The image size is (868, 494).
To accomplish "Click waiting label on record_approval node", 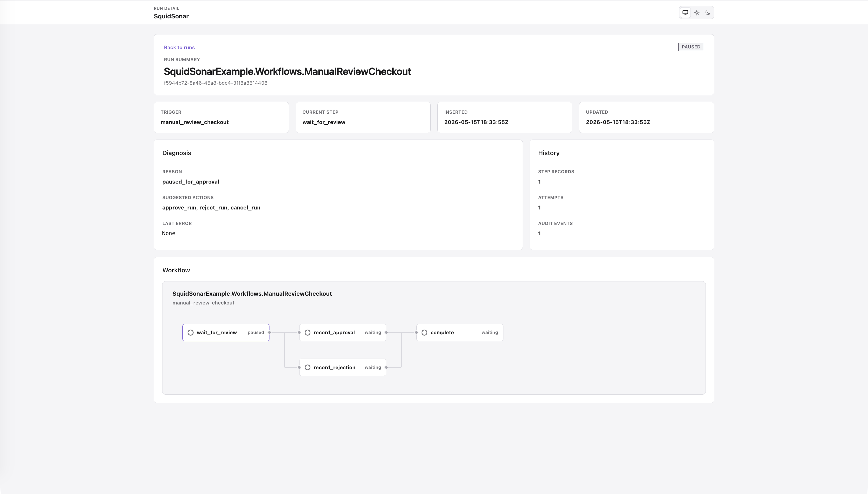I will [373, 332].
